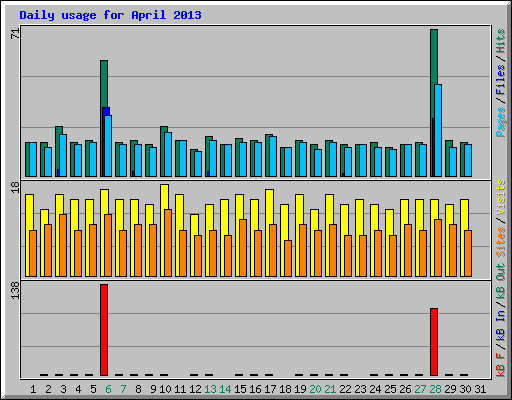Click the orange sites bar for day 30

468,253
